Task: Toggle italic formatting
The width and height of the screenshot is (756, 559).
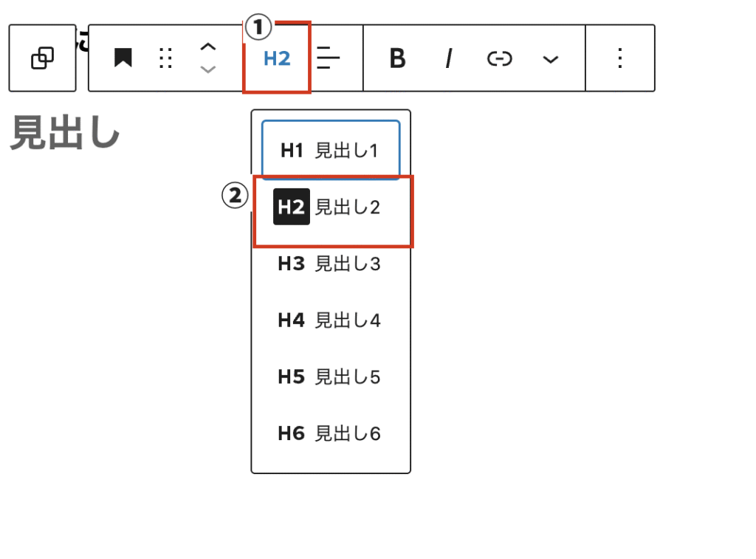Action: pos(448,58)
